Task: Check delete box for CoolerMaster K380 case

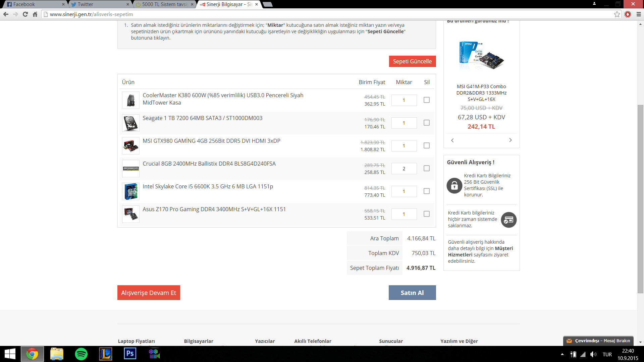Action: click(426, 100)
